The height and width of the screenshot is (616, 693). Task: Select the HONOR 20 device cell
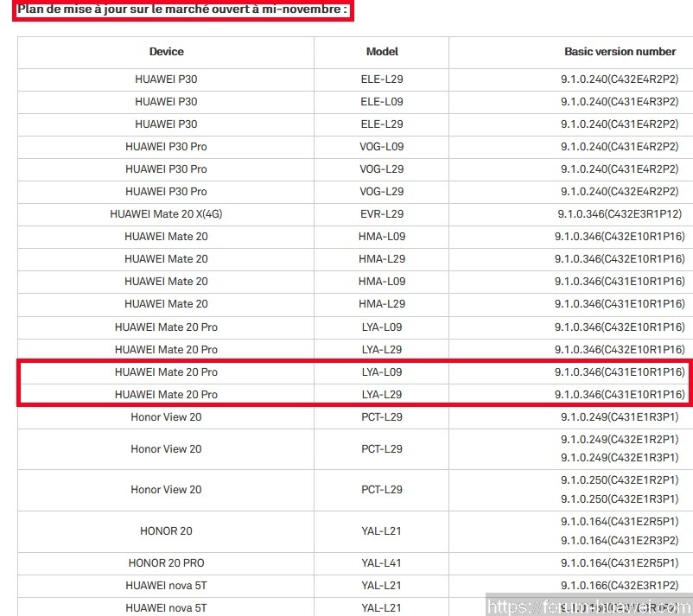(x=166, y=530)
